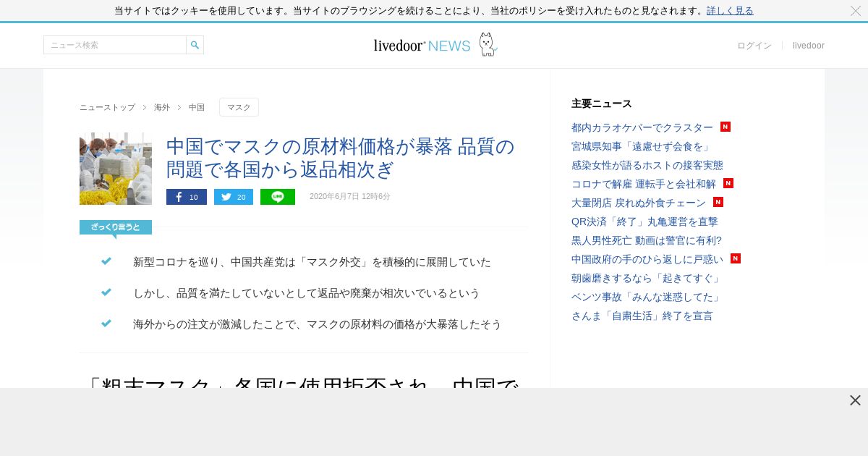Share article via Twitter button
The height and width of the screenshot is (456, 868).
pyautogui.click(x=234, y=197)
